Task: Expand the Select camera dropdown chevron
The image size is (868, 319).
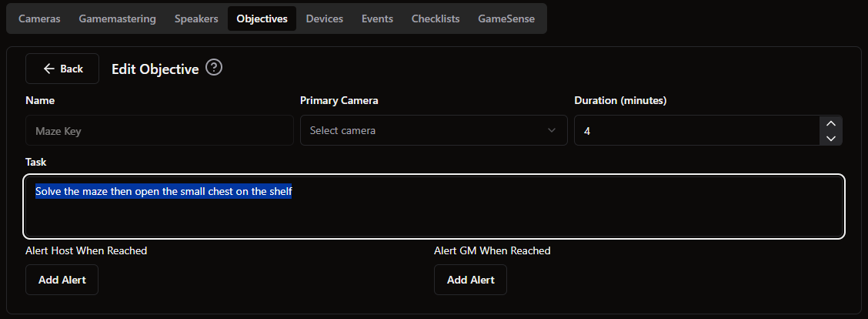Action: click(x=552, y=130)
